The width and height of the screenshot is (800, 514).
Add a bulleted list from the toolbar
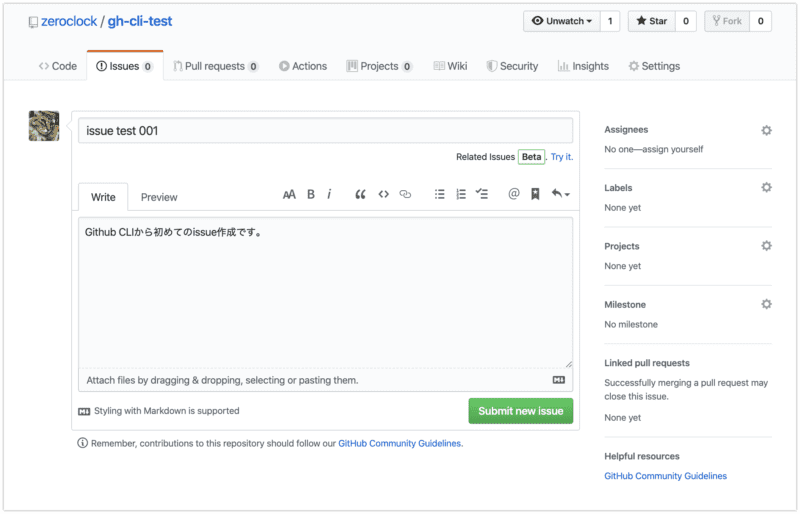tap(439, 195)
